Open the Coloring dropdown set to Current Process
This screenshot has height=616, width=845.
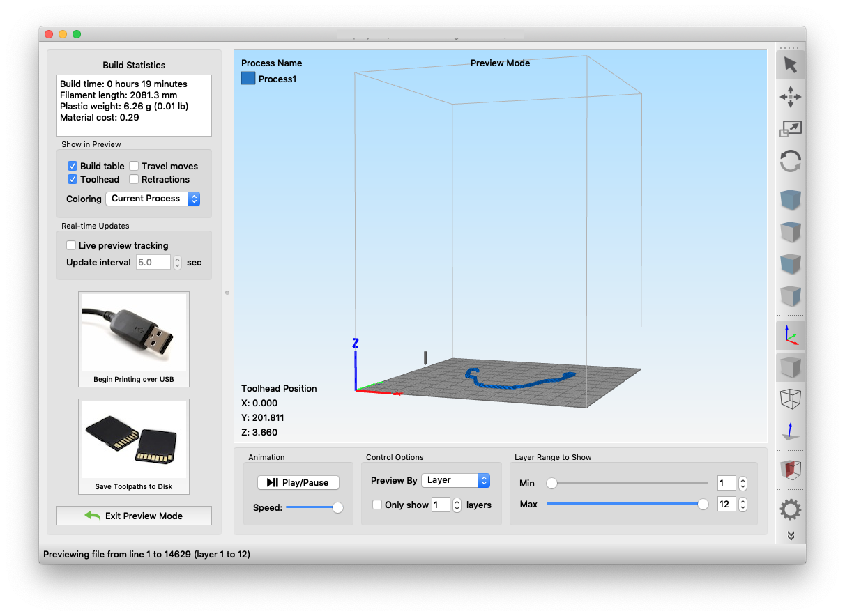(x=153, y=199)
